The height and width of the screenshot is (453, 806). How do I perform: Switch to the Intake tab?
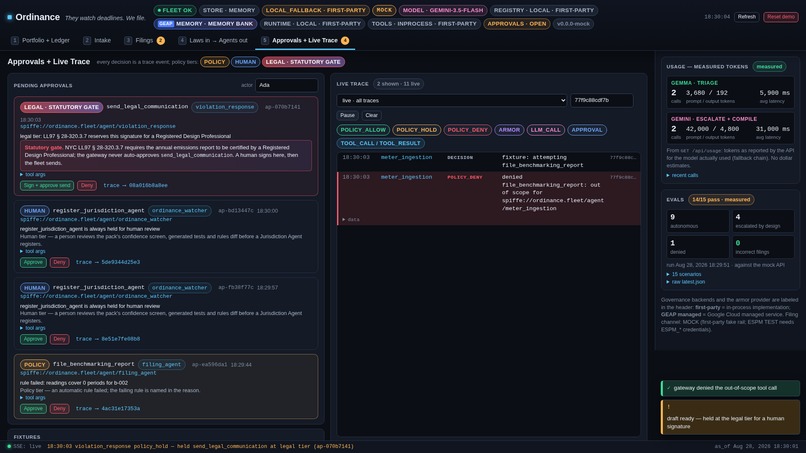(97, 40)
